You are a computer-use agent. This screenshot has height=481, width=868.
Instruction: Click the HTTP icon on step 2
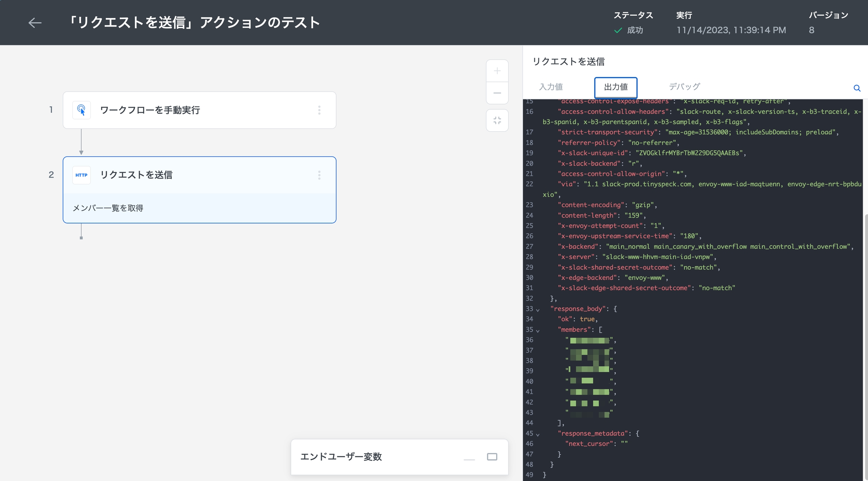(81, 175)
